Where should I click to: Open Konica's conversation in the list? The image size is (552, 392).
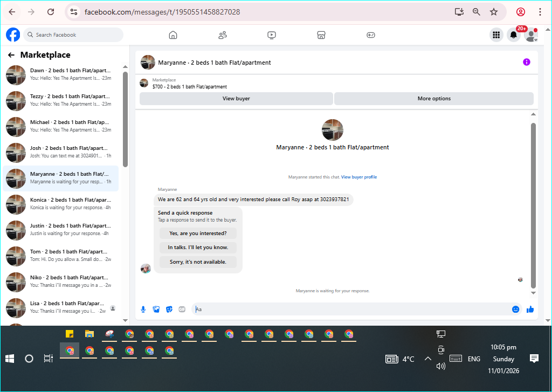pyautogui.click(x=60, y=204)
